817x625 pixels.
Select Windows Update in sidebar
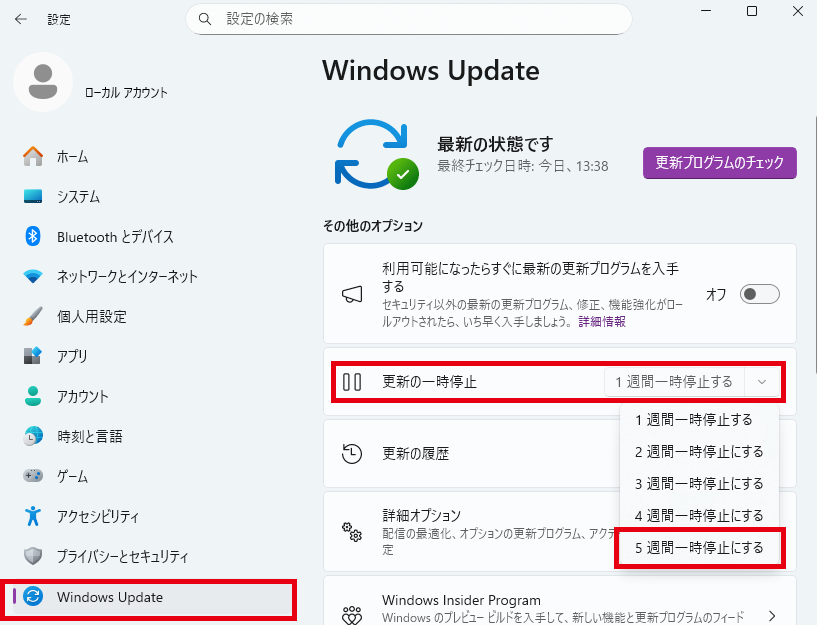click(x=110, y=598)
